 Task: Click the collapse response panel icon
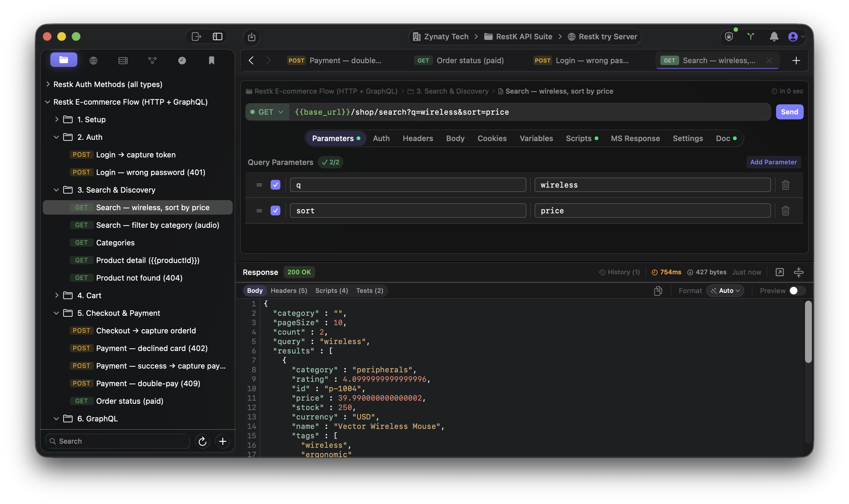pyautogui.click(x=798, y=272)
